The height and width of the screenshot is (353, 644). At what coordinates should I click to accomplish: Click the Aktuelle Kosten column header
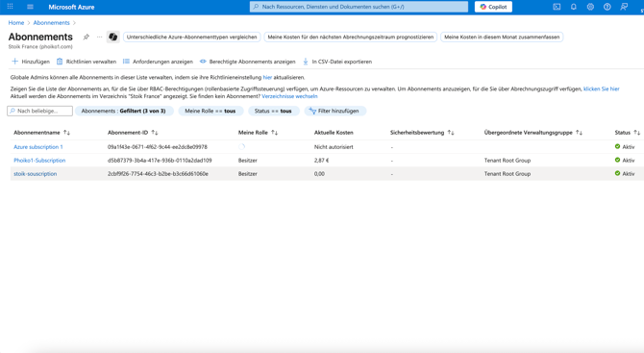click(334, 133)
